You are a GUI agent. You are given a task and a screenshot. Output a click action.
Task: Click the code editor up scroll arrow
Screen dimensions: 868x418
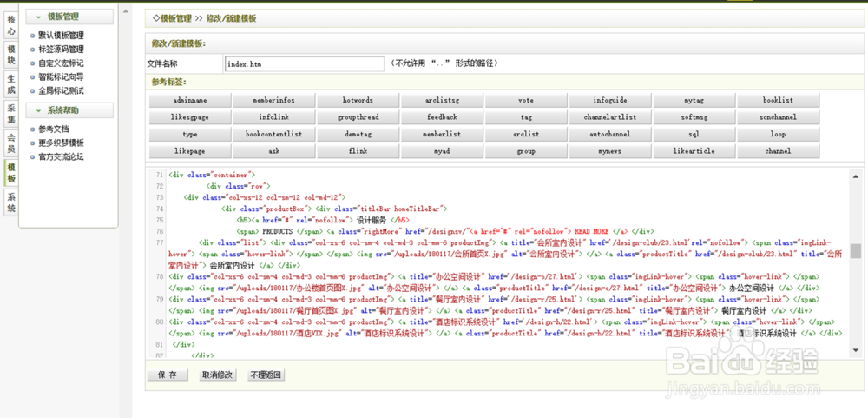[x=856, y=176]
